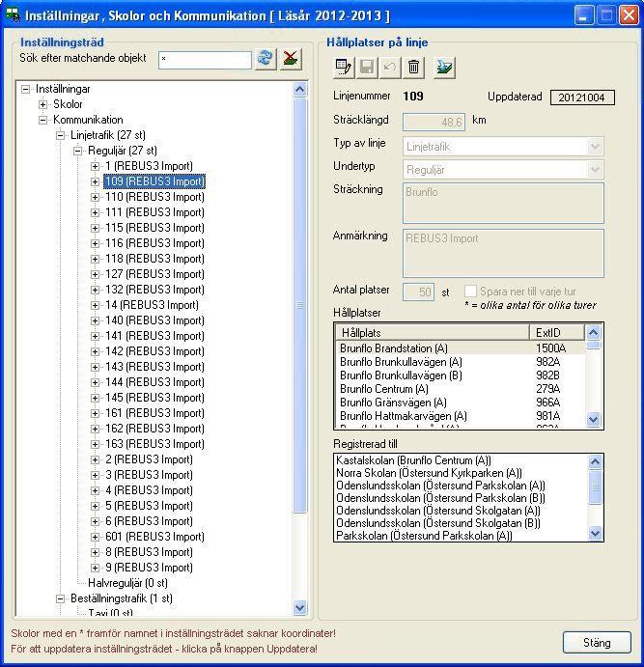Select tree item 127 (REBUS3 Import)
Screen dimensions: 644x667
(x=154, y=274)
